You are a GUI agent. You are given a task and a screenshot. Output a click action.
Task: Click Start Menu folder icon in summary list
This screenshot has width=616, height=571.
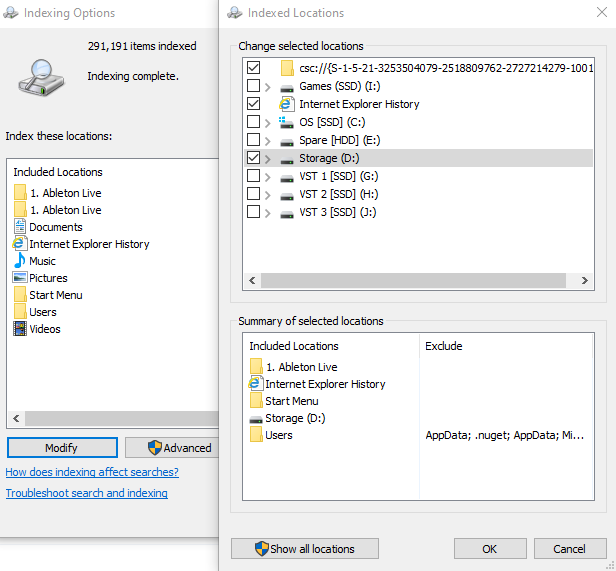click(x=256, y=400)
